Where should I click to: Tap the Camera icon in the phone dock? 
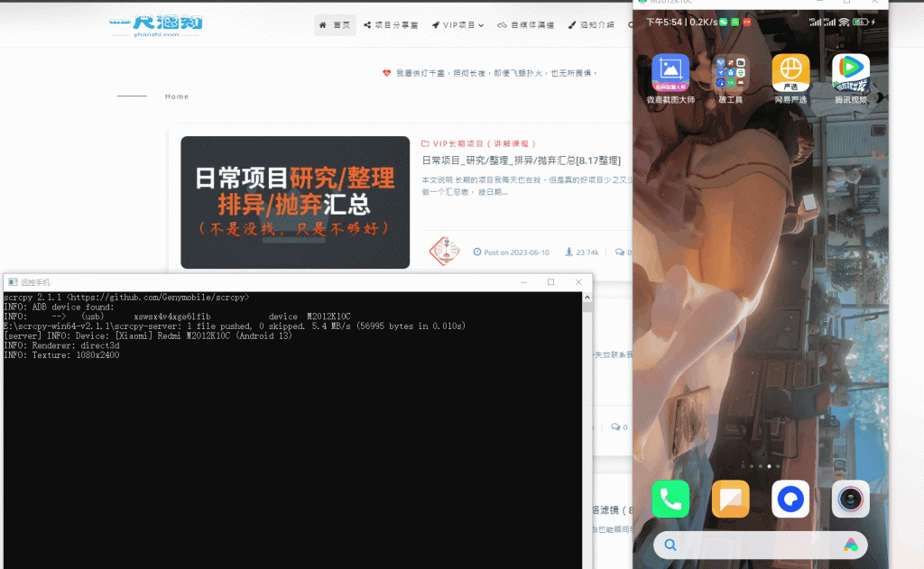click(850, 499)
